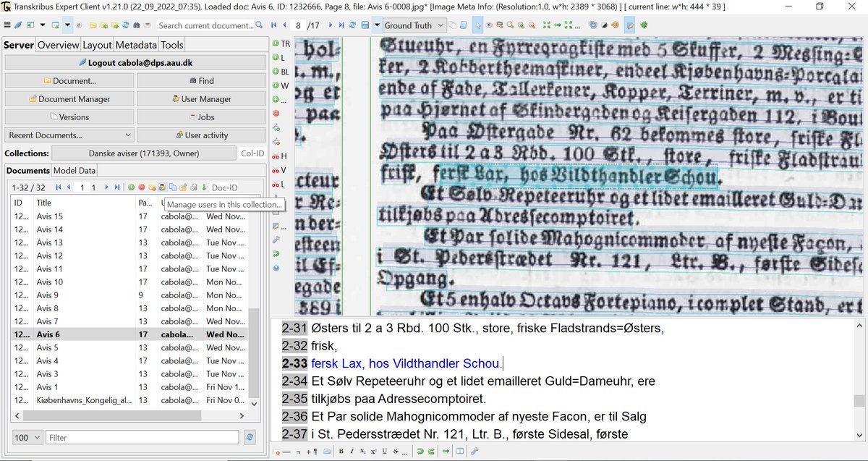
Task: Open the Model Data tab
Action: coord(73,170)
